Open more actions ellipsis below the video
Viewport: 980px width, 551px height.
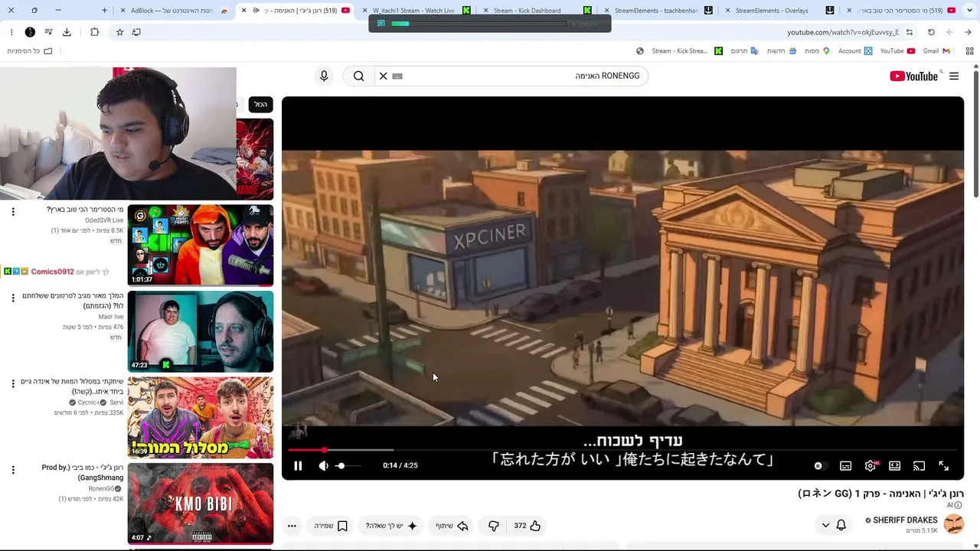click(x=292, y=526)
